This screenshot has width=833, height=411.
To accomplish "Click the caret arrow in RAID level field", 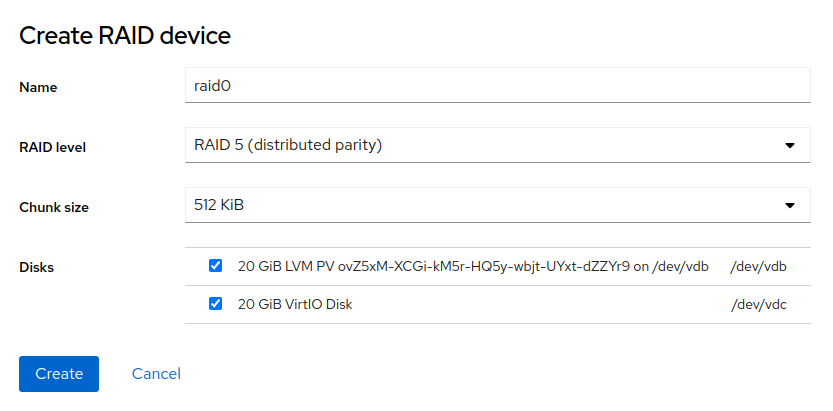I will point(790,146).
